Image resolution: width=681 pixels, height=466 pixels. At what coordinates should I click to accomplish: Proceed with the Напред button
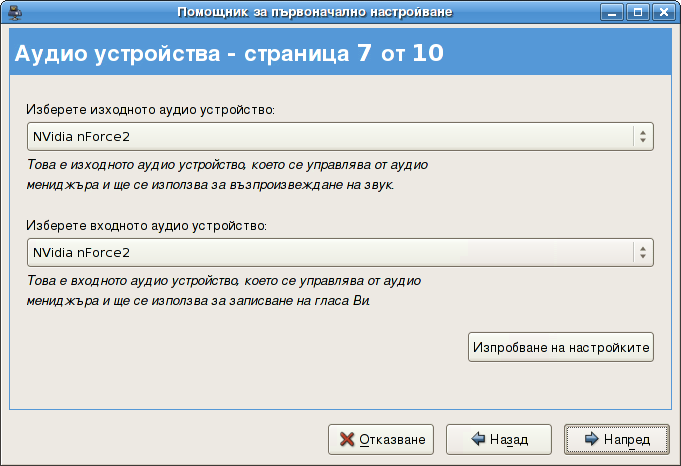point(615,439)
